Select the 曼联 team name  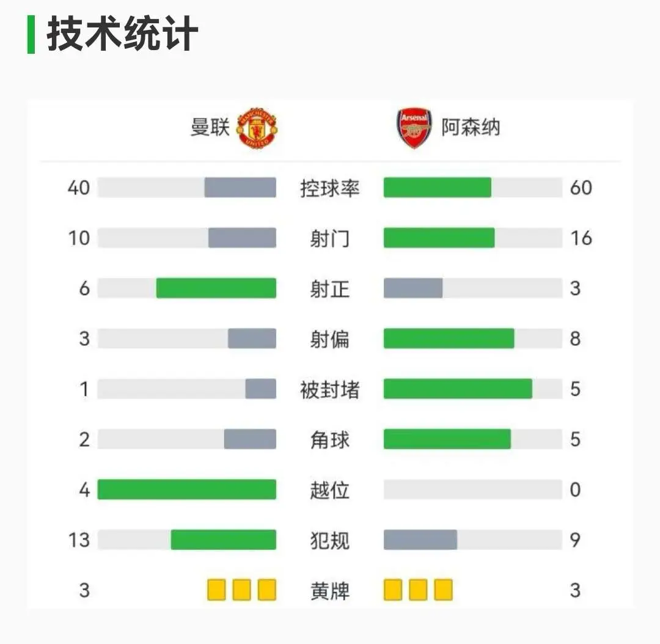point(210,127)
